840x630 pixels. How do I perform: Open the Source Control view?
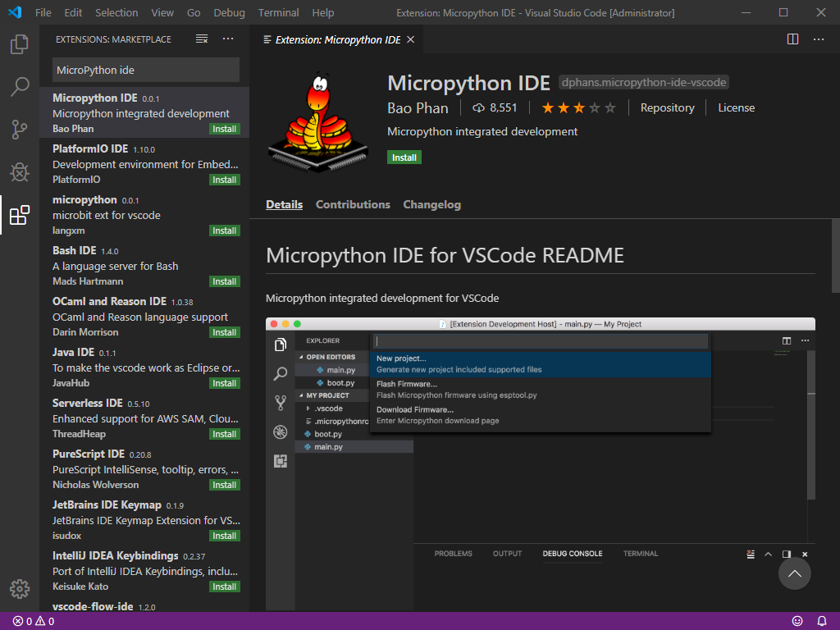pyautogui.click(x=18, y=128)
